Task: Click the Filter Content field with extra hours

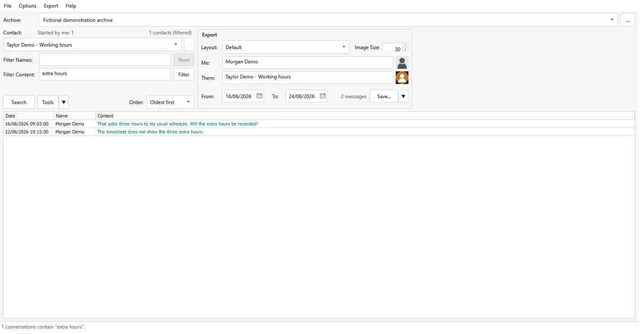Action: point(105,74)
